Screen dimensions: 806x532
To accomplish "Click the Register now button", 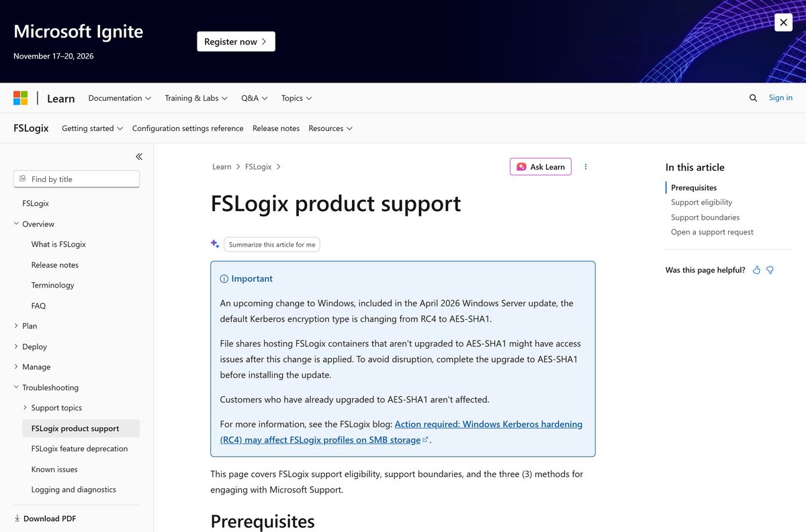I will 236,42.
